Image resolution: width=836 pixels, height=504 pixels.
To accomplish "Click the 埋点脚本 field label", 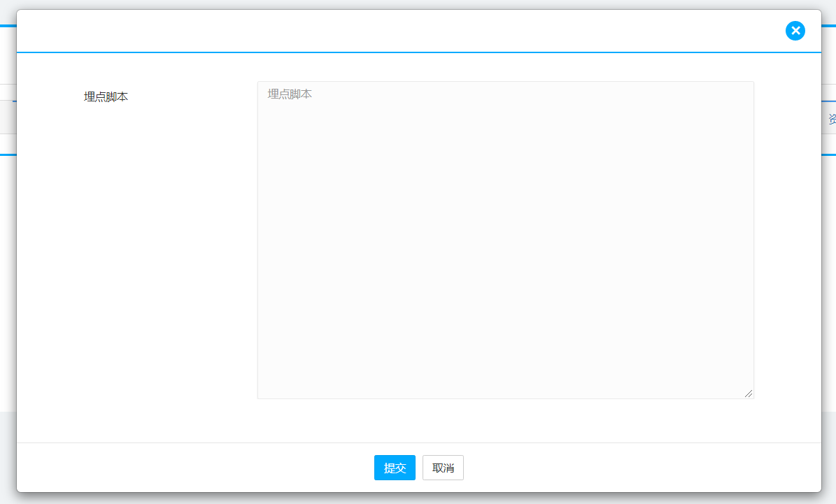I will click(106, 97).
